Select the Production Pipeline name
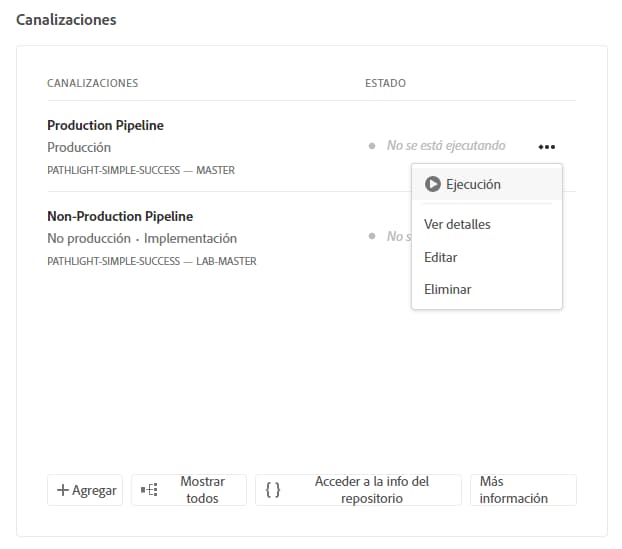 105,125
